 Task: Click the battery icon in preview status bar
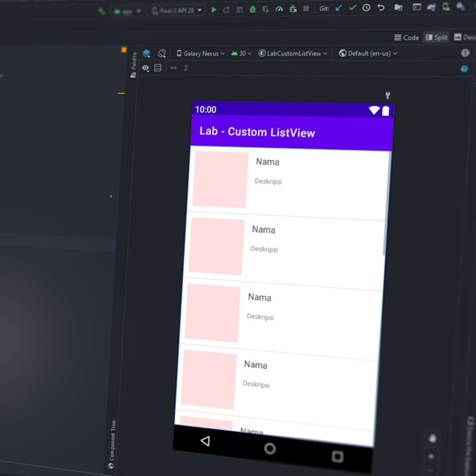click(386, 111)
